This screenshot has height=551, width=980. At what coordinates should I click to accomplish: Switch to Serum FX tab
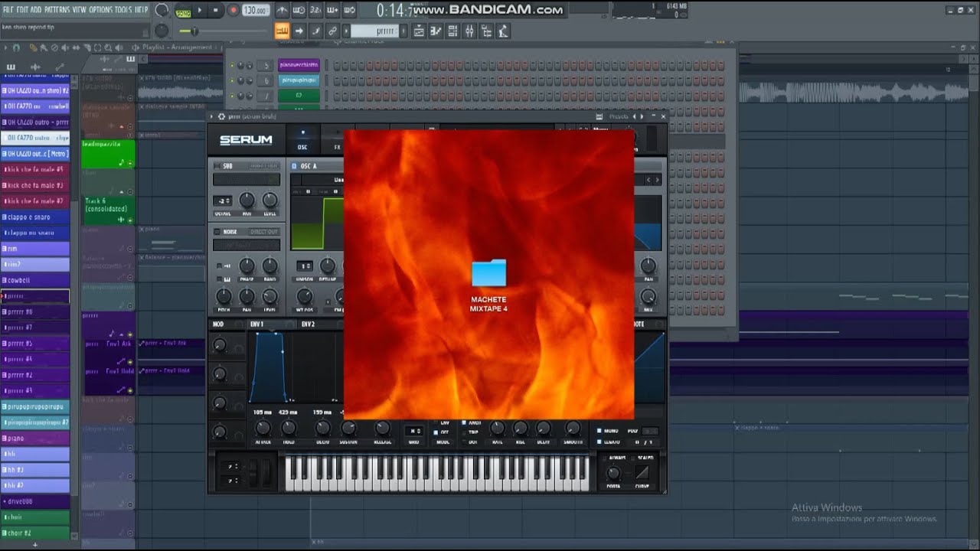335,140
